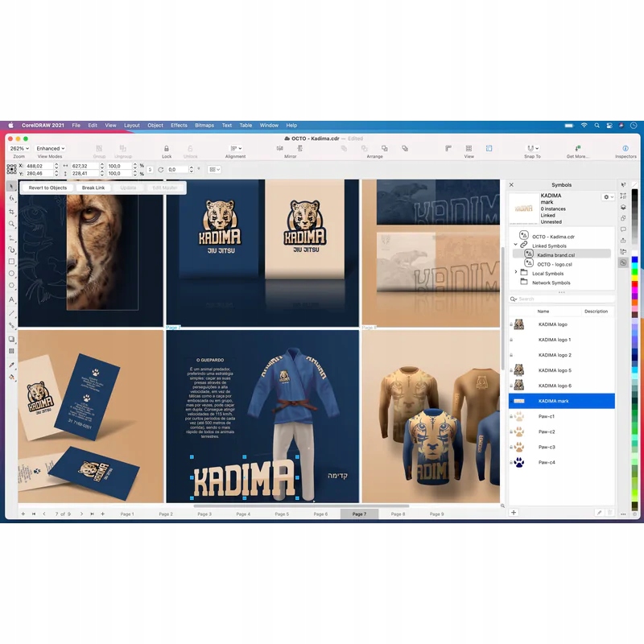Open the Effects menu
The height and width of the screenshot is (644, 644).
coord(179,126)
